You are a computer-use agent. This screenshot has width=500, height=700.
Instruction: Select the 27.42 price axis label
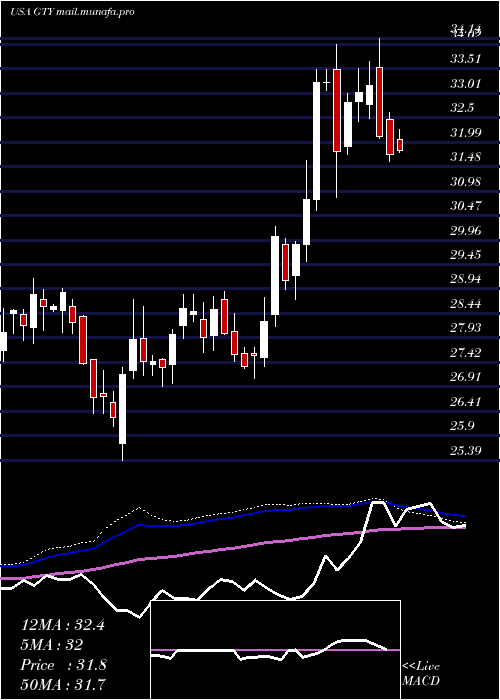point(466,353)
